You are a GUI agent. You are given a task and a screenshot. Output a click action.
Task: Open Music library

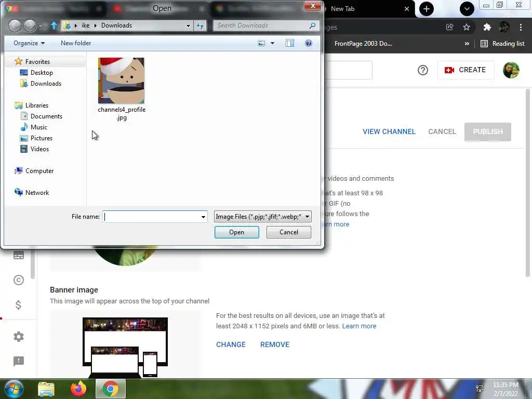(38, 127)
